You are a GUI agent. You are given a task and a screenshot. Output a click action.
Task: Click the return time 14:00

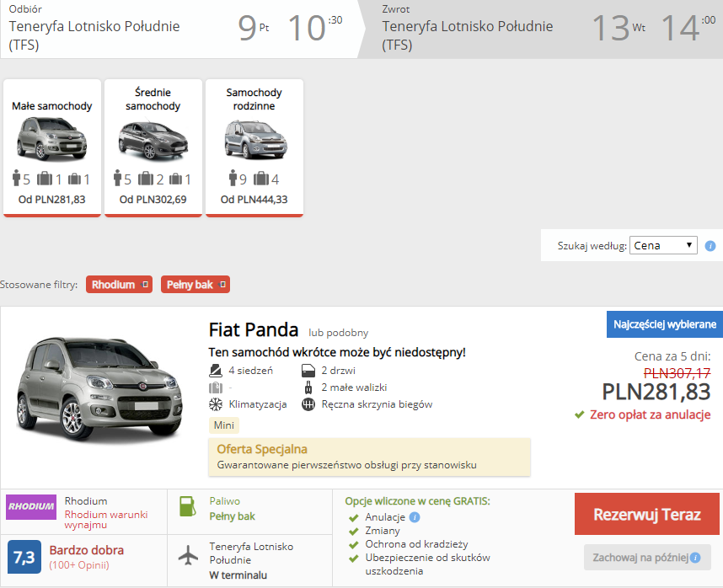point(688,28)
